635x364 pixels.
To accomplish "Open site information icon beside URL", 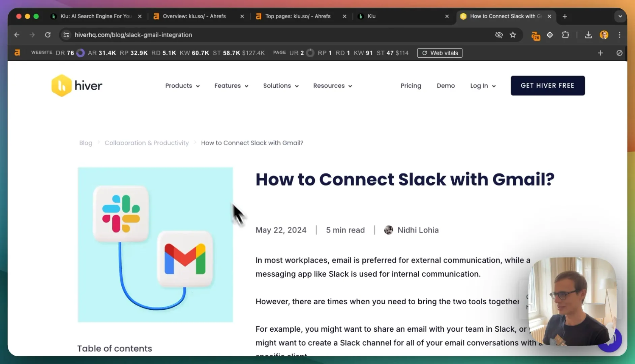I will tap(66, 35).
